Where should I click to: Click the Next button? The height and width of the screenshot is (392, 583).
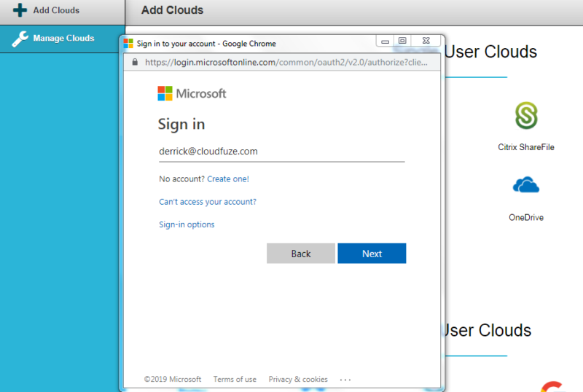[x=372, y=254]
